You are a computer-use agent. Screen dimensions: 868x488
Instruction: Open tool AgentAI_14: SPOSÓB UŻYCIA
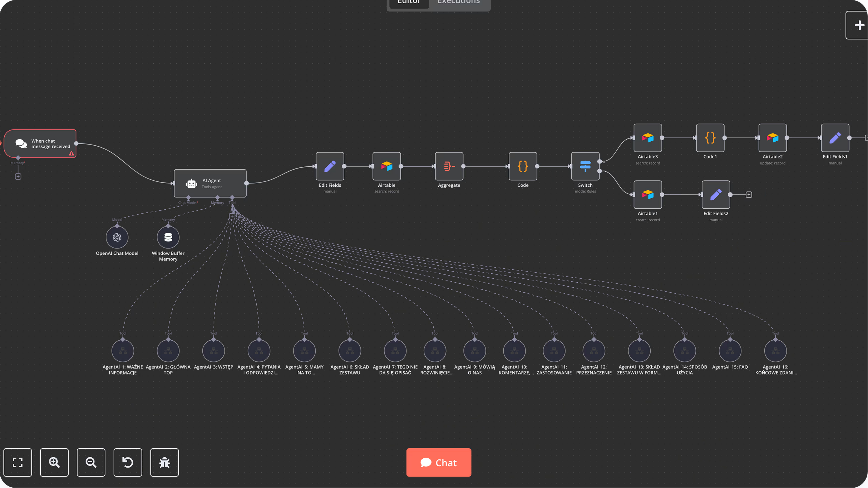[x=685, y=351]
